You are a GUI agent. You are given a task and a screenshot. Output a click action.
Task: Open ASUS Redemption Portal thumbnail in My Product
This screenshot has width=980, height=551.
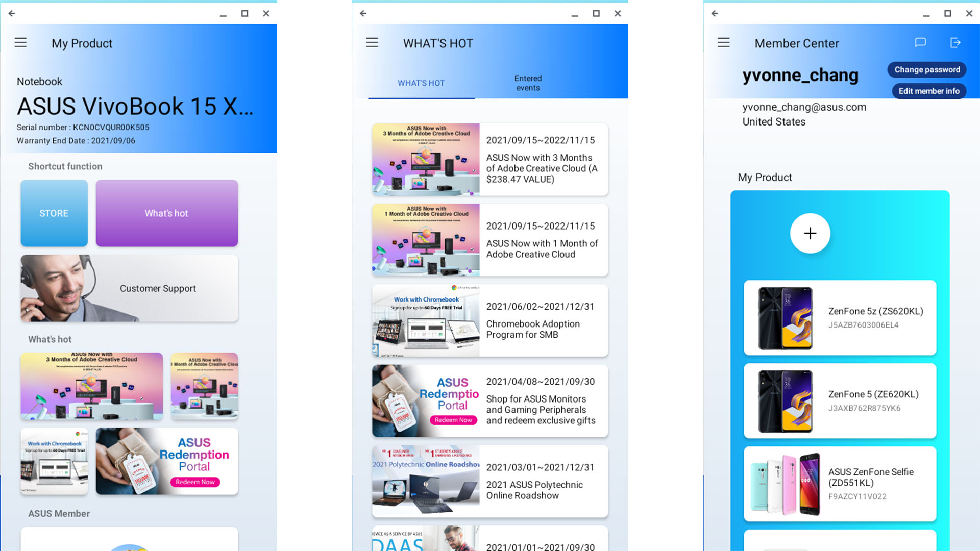pyautogui.click(x=166, y=461)
